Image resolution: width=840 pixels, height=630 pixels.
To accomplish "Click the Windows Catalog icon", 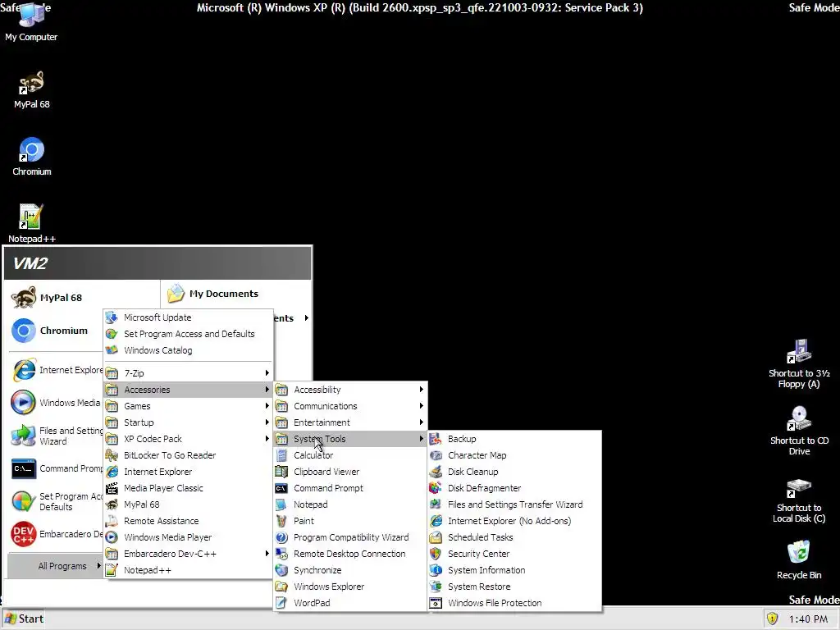I will (112, 350).
